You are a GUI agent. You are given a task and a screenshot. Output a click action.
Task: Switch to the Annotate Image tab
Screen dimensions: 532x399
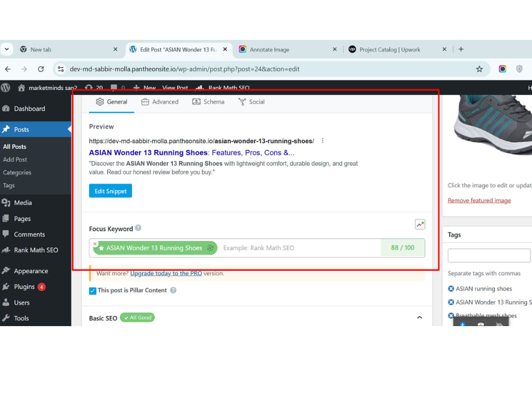pyautogui.click(x=269, y=49)
